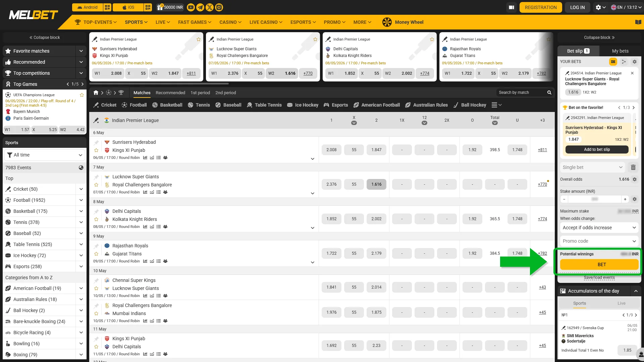
Task: Favorite the Delhi Capitals top card
Action: pos(432,39)
